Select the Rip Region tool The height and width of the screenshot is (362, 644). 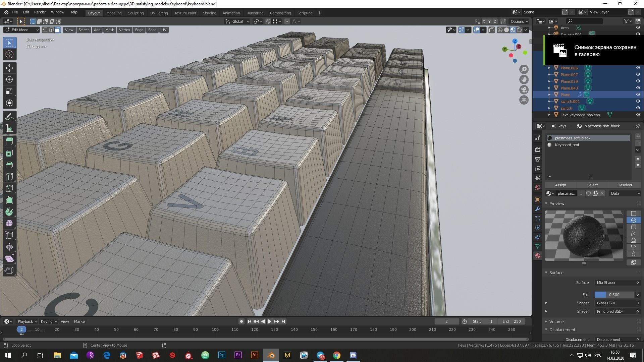coord(9,270)
